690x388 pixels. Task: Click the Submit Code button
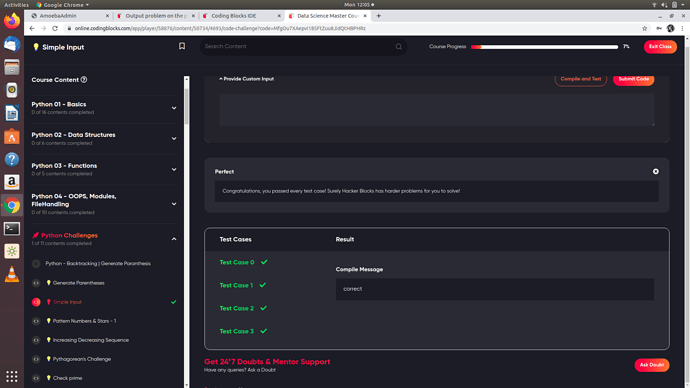pos(633,79)
